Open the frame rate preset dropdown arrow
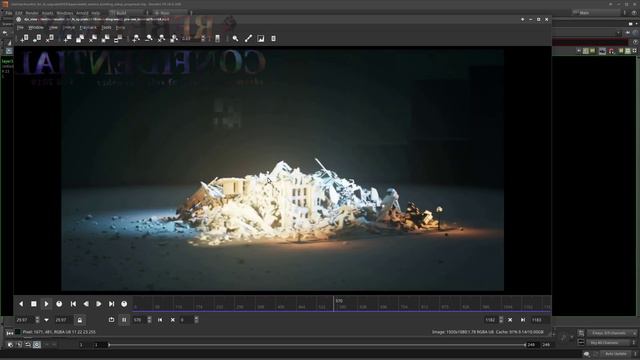This screenshot has width=640, height=360. 47,320
